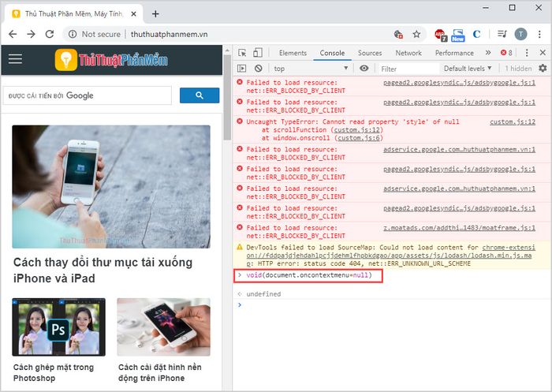Focus the Google custom search box
The height and width of the screenshot is (392, 552).
coord(88,95)
